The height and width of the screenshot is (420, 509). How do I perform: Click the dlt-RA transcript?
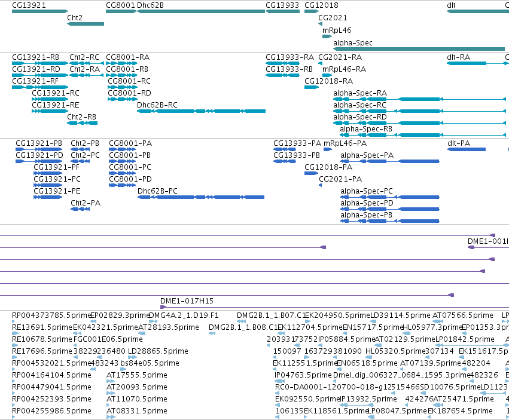click(x=478, y=63)
